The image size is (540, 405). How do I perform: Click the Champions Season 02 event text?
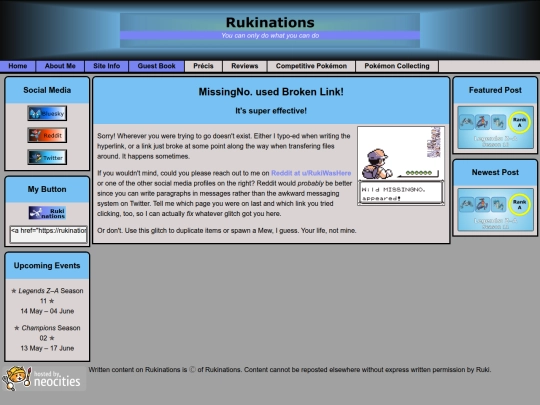tap(47, 333)
